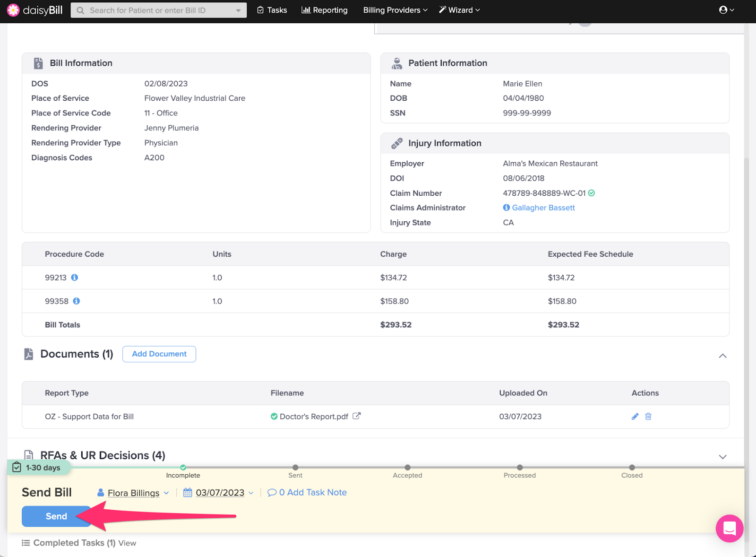This screenshot has height=557, width=756.
Task: Click Add Document button
Action: pos(159,354)
